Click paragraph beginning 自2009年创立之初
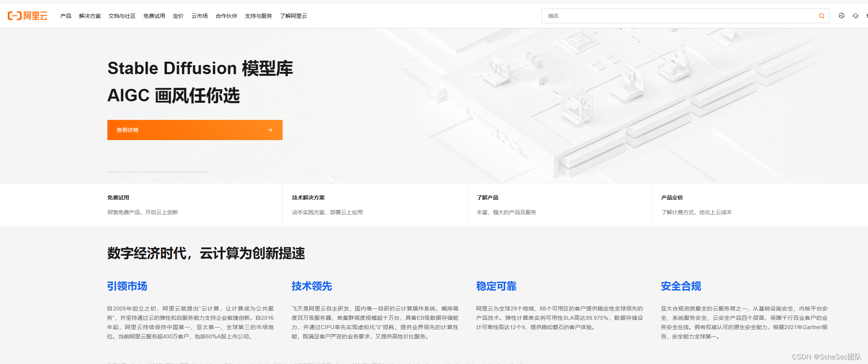The image size is (868, 364). coord(190,322)
